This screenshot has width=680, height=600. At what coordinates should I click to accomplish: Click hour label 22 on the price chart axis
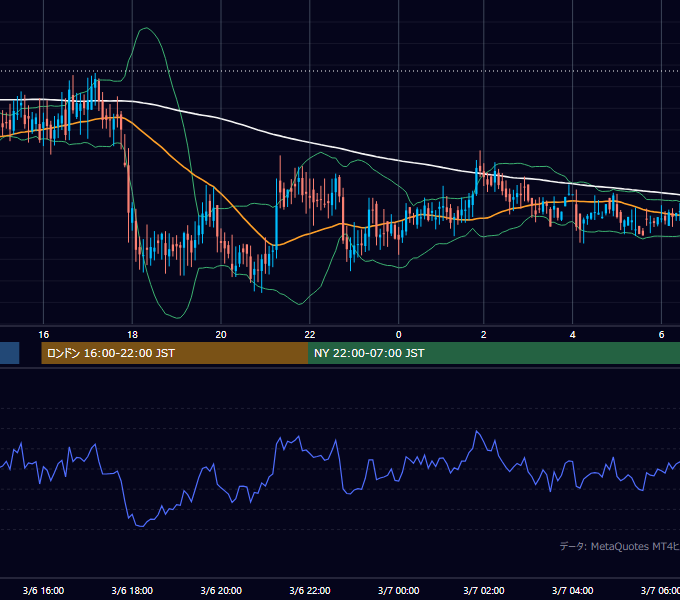pyautogui.click(x=310, y=335)
